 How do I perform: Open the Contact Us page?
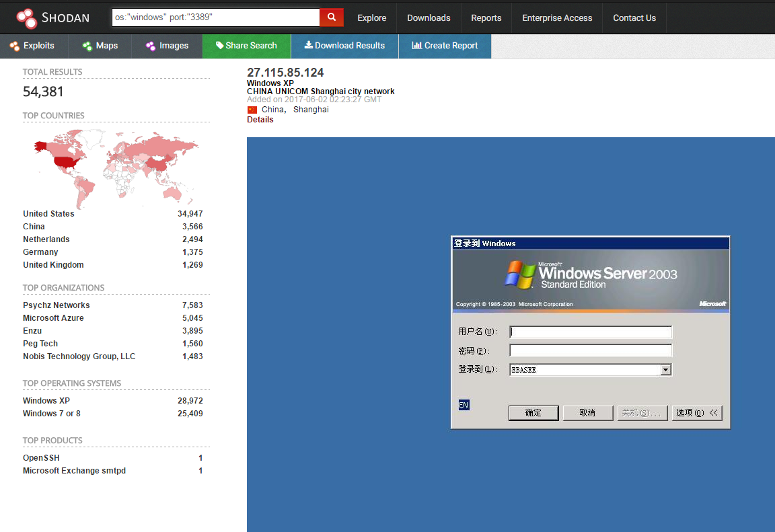[x=634, y=17]
